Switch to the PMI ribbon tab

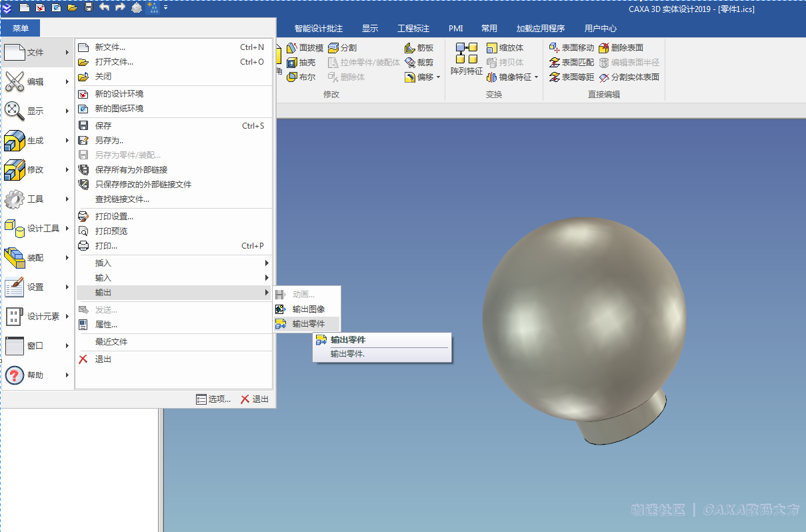(456, 29)
